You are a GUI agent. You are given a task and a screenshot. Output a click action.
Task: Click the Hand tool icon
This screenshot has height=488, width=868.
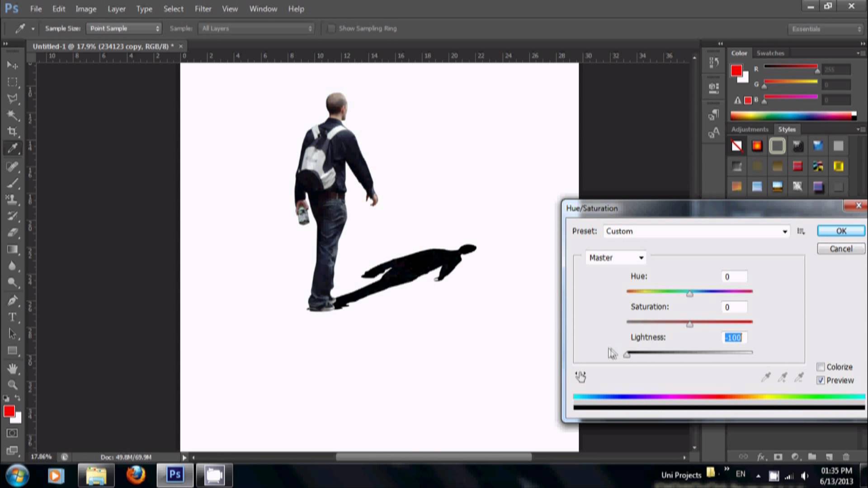(13, 368)
